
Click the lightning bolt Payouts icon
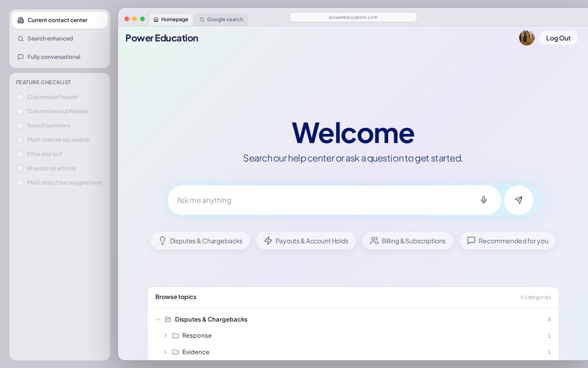[268, 241]
